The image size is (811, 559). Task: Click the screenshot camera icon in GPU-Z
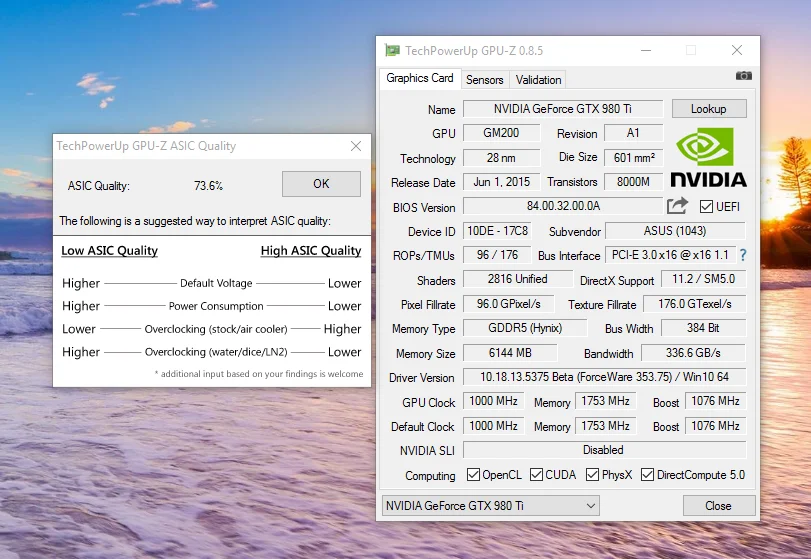click(743, 76)
